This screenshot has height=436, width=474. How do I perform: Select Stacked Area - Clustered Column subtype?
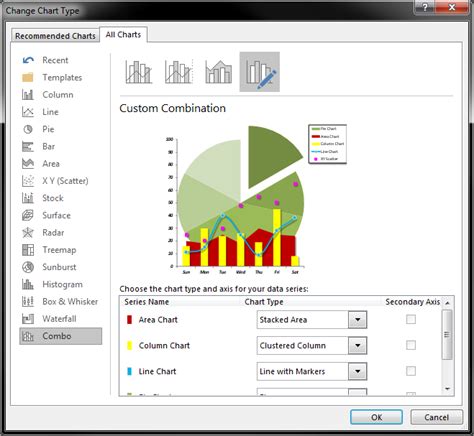pyautogui.click(x=219, y=72)
